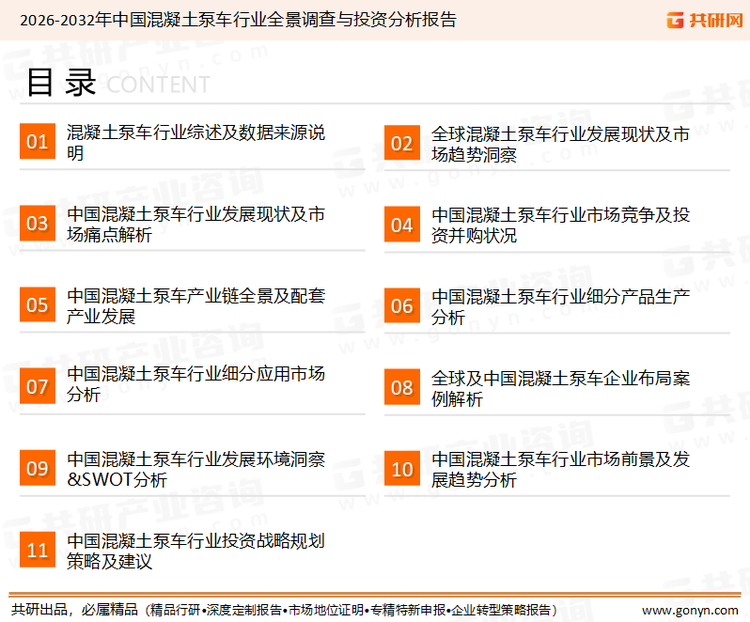This screenshot has width=750, height=622.
Task: Click the gray CONTENT heading text
Action: tap(158, 85)
